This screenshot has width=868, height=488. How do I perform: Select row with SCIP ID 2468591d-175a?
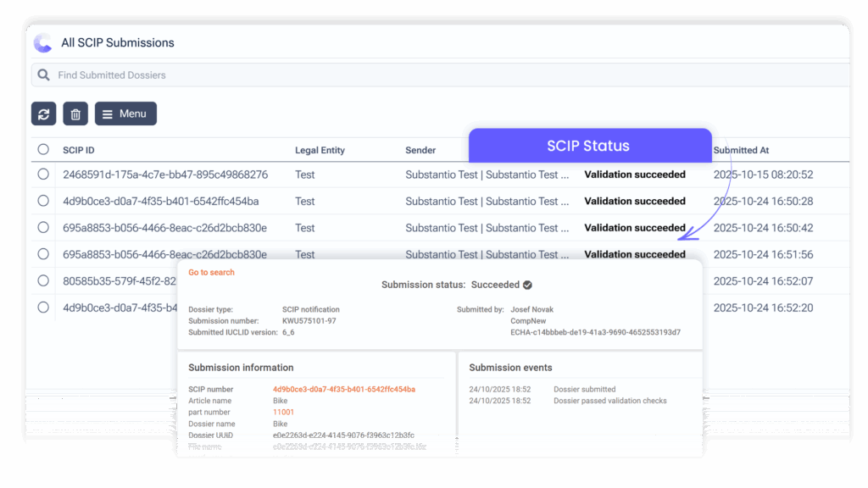pyautogui.click(x=43, y=175)
